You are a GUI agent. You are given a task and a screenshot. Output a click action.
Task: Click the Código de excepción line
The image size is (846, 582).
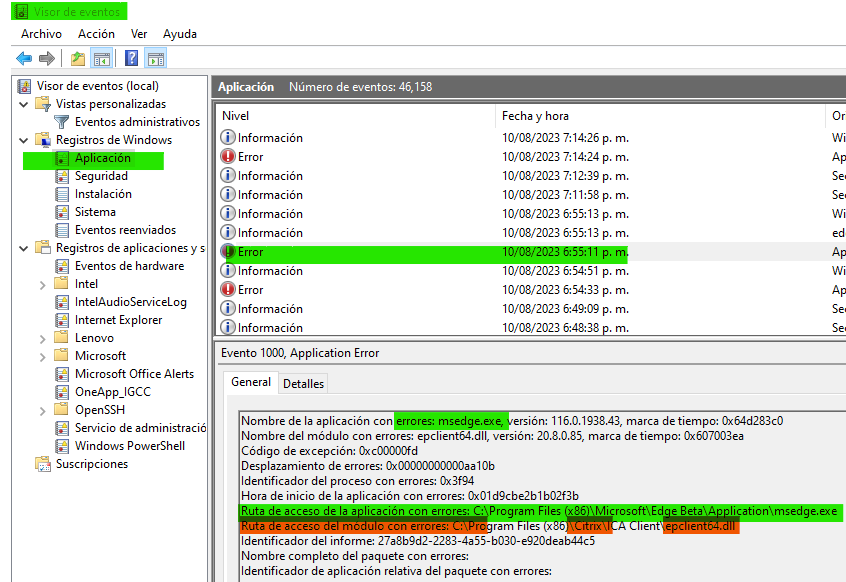click(329, 451)
